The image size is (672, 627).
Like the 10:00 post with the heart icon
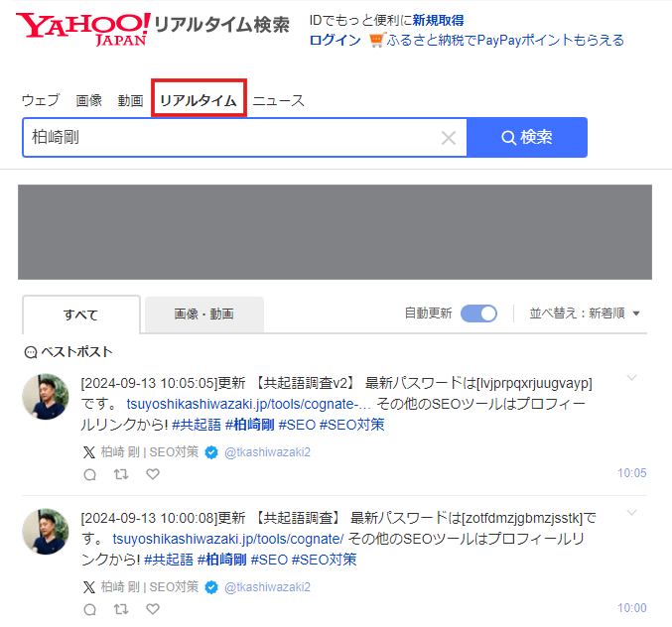point(153,609)
